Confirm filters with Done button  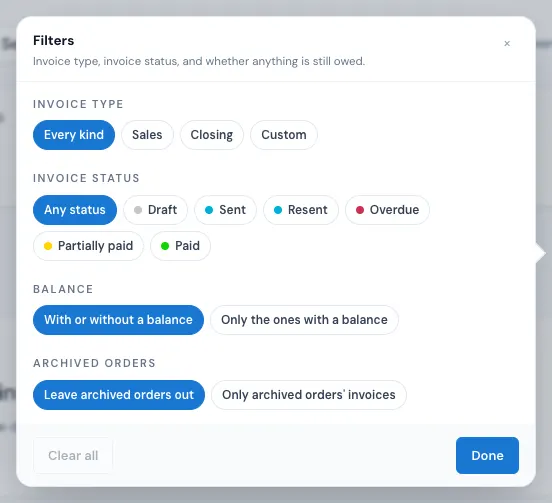pos(487,455)
